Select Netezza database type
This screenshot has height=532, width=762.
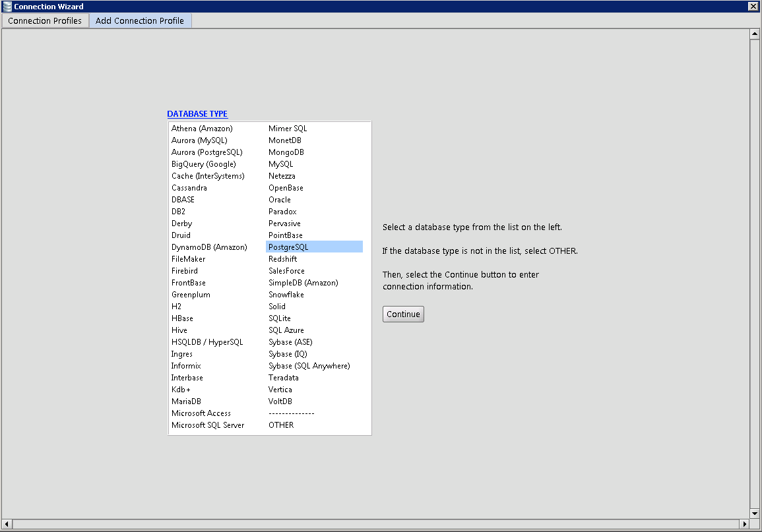click(282, 176)
